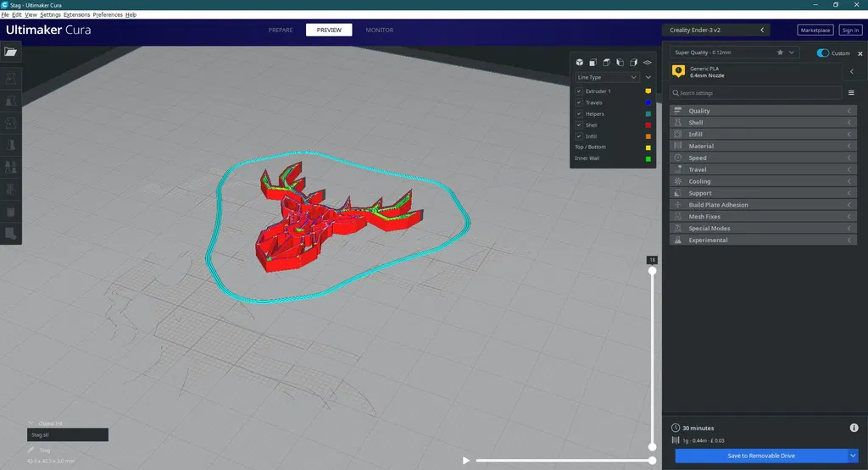Expand the Infill settings category

764,135
